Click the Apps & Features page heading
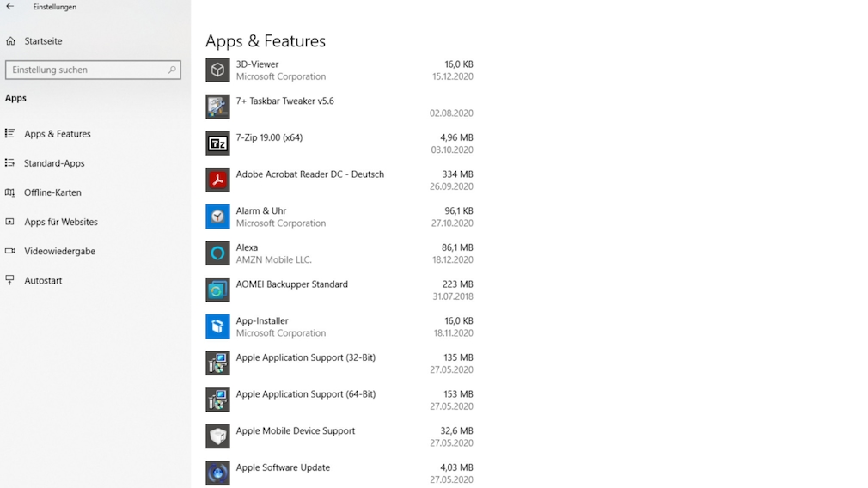 pos(266,41)
